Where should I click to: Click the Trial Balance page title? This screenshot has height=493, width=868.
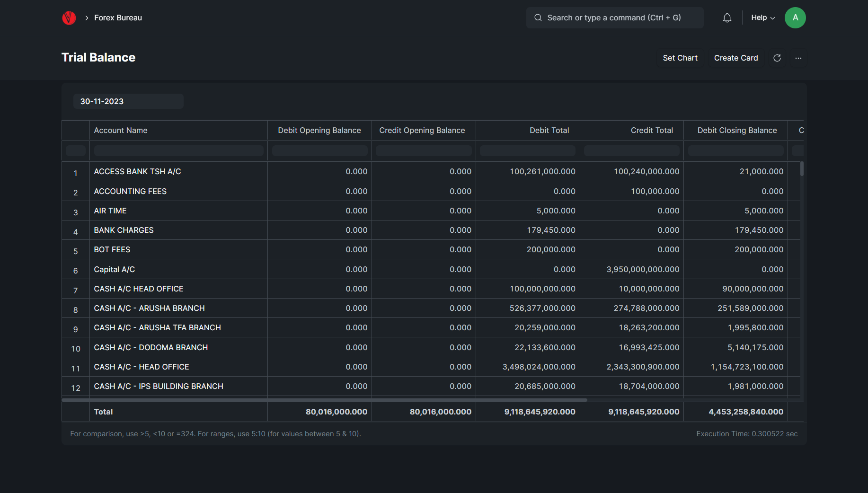98,57
